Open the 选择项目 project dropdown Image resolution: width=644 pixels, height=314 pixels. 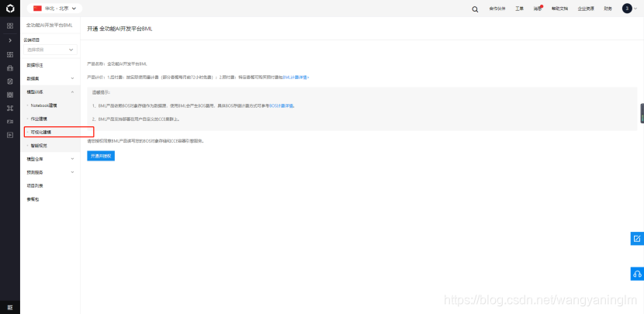click(x=50, y=50)
